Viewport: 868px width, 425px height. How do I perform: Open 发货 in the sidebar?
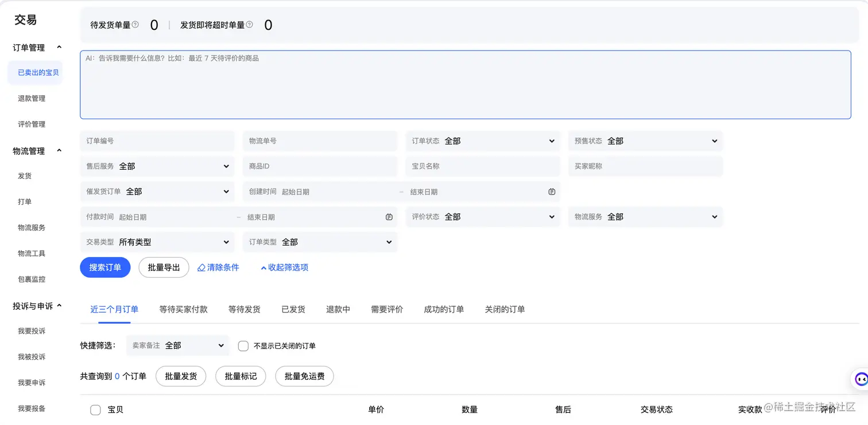point(25,176)
